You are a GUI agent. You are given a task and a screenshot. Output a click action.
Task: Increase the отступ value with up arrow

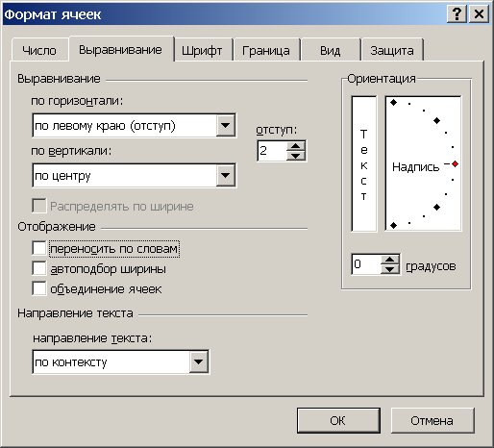[x=296, y=146]
